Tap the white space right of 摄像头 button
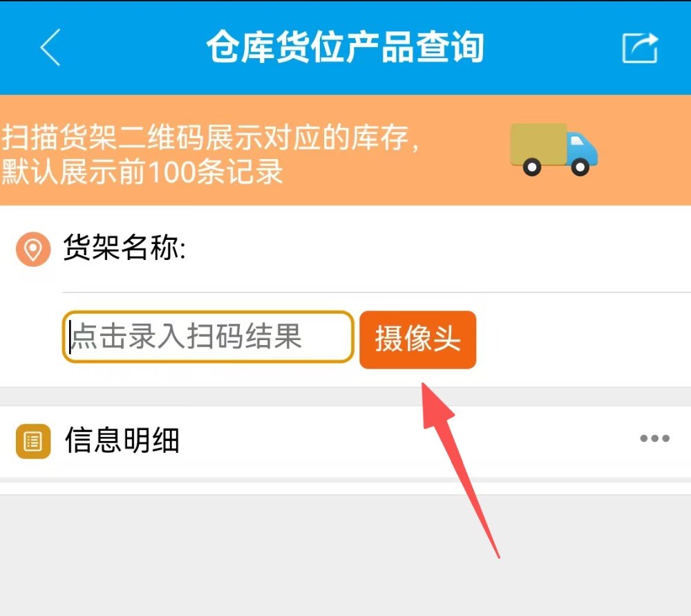 pos(582,339)
